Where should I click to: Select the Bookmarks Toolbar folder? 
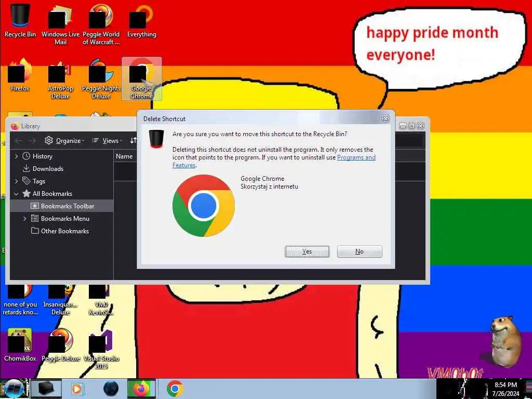click(68, 206)
